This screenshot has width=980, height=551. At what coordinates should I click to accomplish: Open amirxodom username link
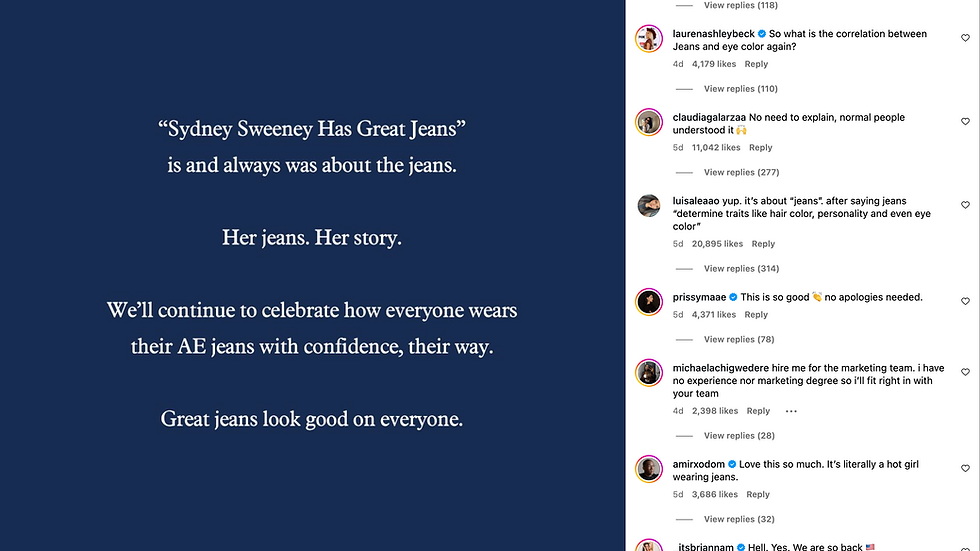pyautogui.click(x=699, y=464)
